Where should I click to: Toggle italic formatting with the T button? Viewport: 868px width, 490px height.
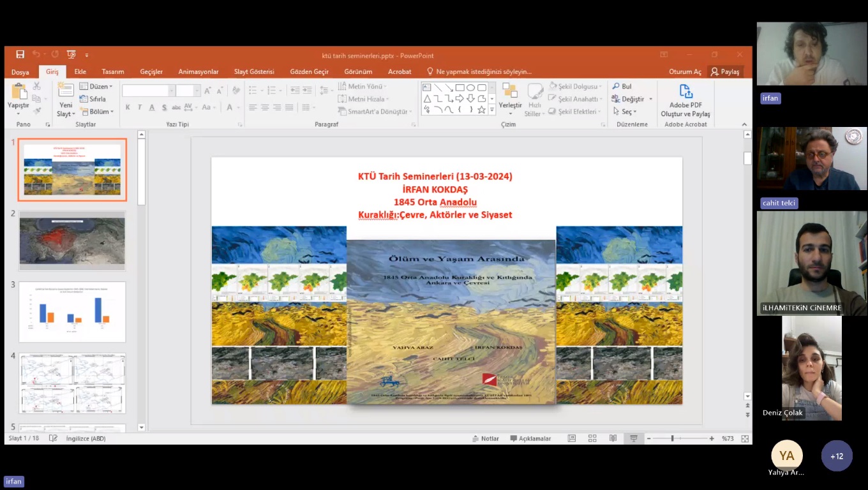pyautogui.click(x=140, y=107)
